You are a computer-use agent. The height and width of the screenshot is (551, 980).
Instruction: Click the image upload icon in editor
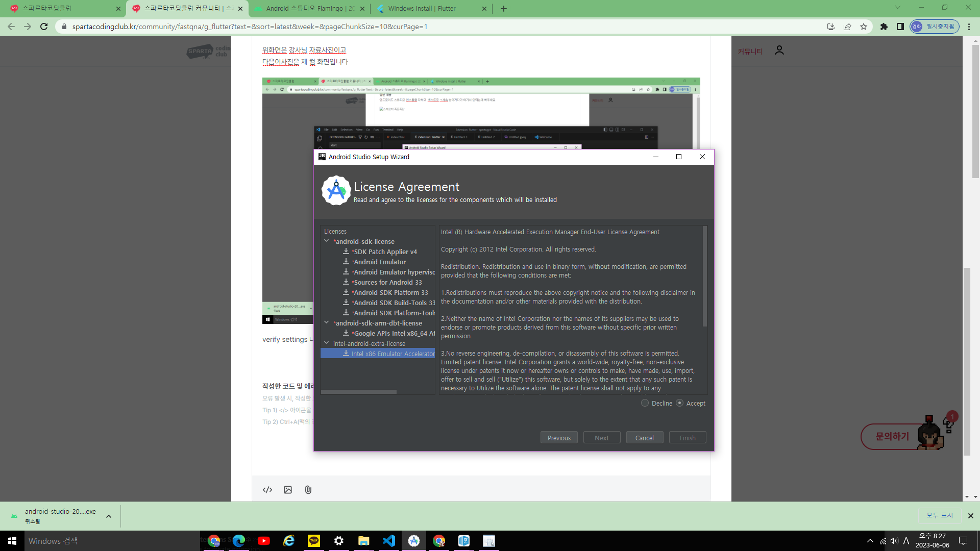(x=288, y=490)
